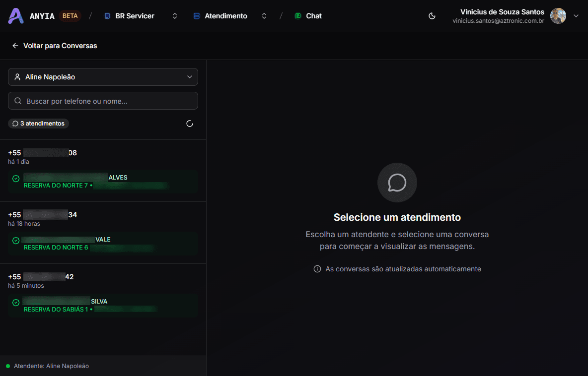Image resolution: width=588 pixels, height=376 pixels.
Task: Click the ANYIA purple logo icon
Action: pos(16,16)
